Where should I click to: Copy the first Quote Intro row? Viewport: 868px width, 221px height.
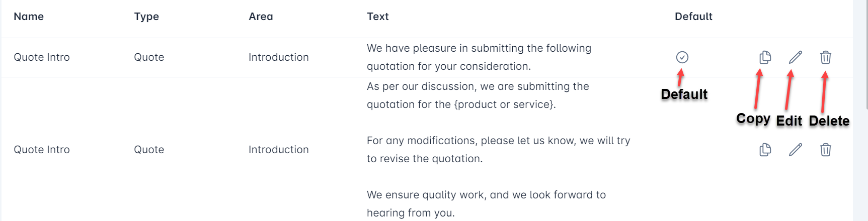(765, 57)
